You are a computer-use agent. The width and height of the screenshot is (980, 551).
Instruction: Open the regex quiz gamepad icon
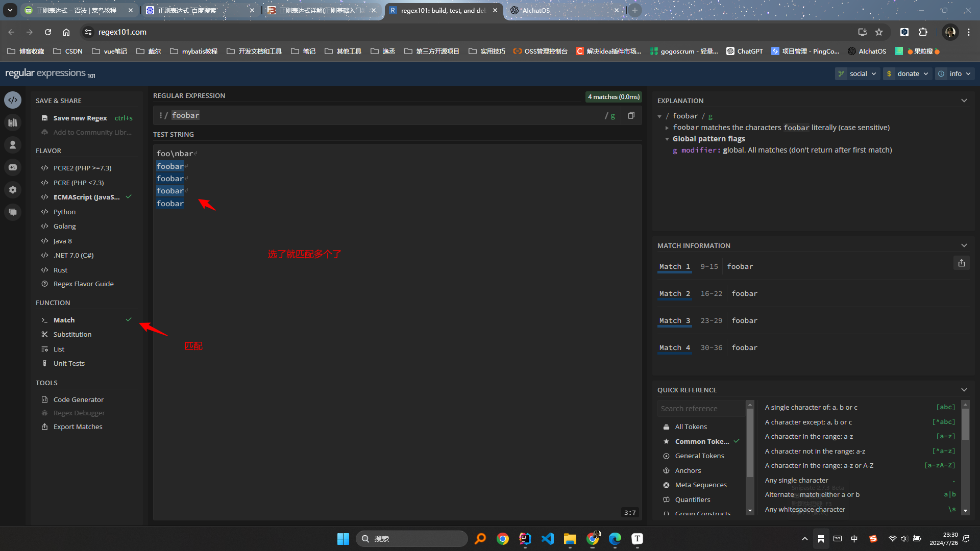[x=13, y=167]
